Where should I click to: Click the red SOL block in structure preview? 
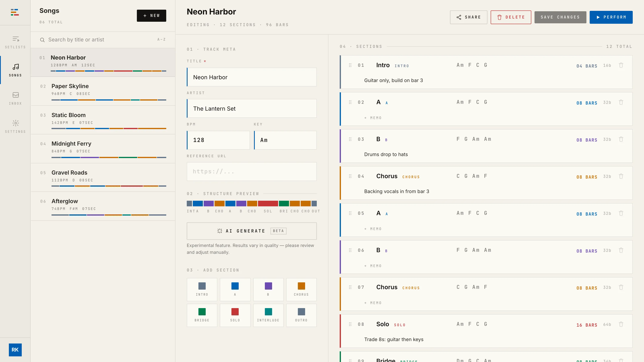pyautogui.click(x=268, y=203)
